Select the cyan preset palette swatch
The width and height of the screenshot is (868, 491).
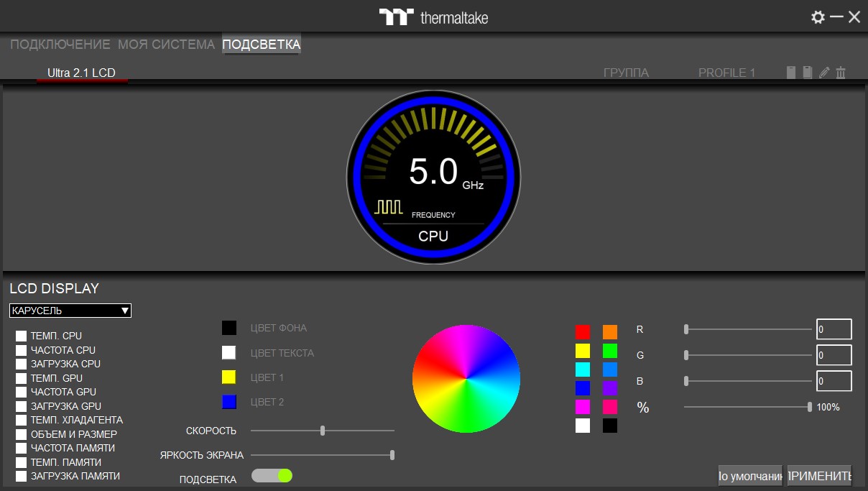click(x=583, y=370)
